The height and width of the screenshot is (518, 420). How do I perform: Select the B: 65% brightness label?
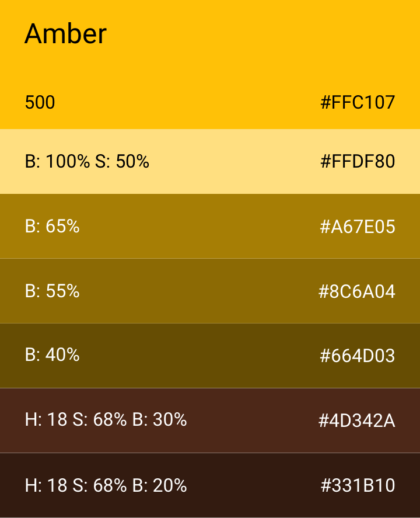tap(52, 226)
